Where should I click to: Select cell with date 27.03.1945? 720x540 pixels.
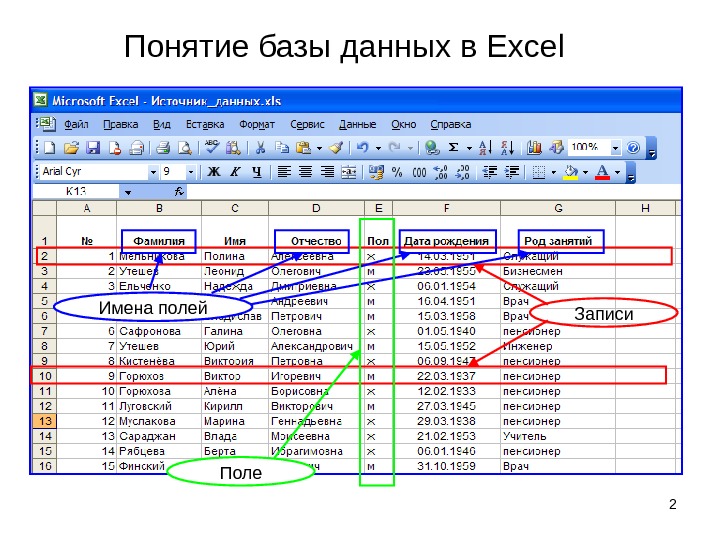pyautogui.click(x=446, y=406)
